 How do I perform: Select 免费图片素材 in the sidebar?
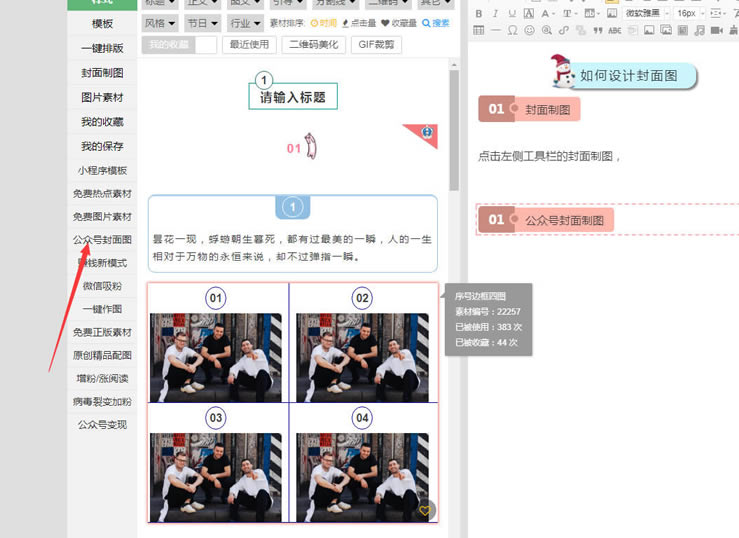click(102, 217)
